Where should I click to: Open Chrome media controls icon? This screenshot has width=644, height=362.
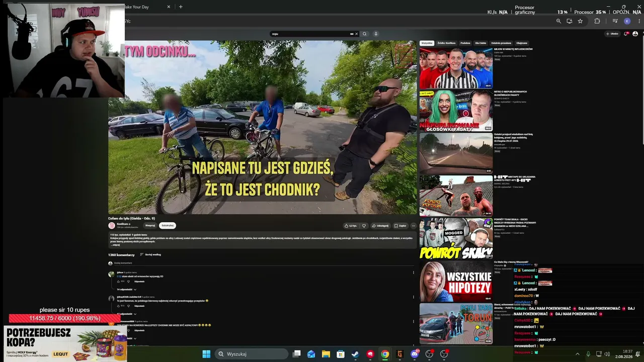(615, 21)
